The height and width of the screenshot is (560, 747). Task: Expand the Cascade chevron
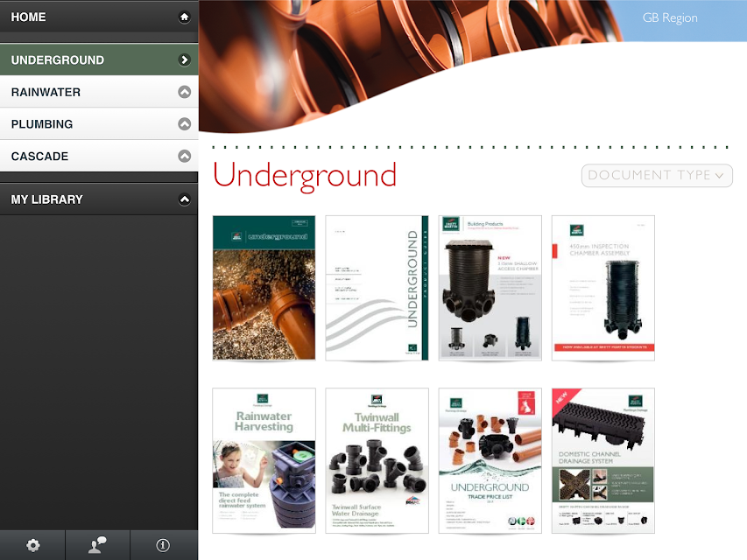(185, 157)
